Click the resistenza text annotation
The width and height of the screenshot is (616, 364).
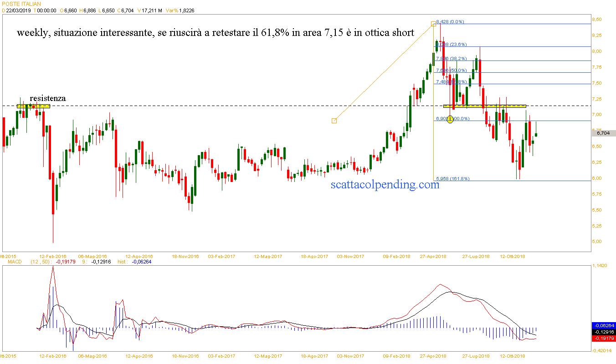click(x=47, y=98)
